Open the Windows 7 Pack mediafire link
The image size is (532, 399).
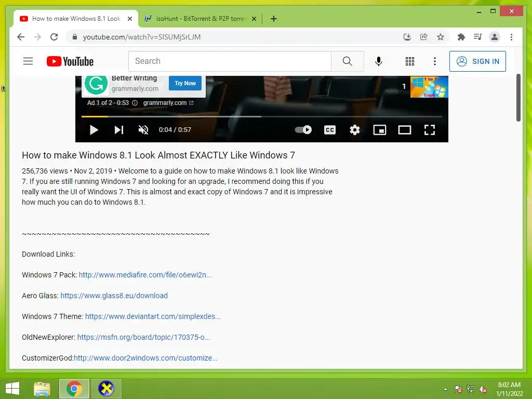click(x=145, y=275)
